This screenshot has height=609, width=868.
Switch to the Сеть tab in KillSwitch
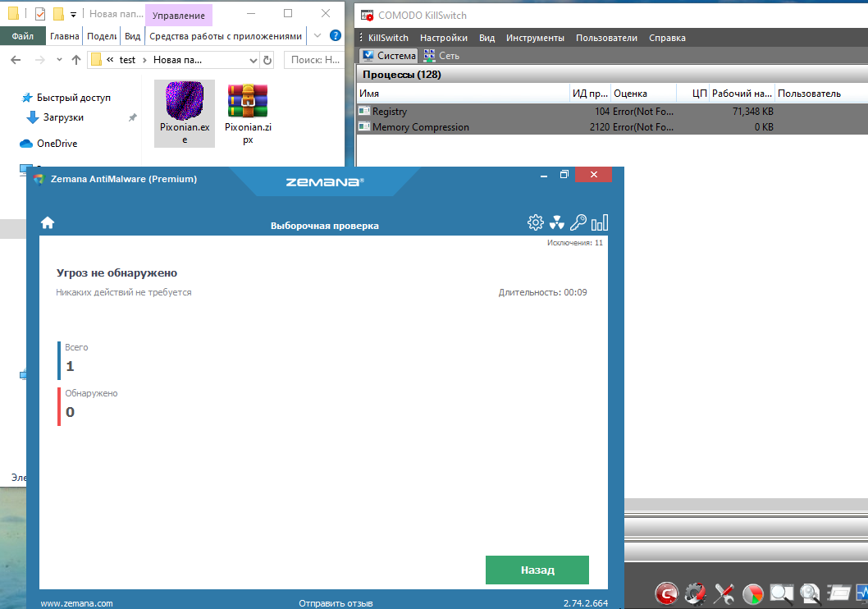click(x=441, y=55)
